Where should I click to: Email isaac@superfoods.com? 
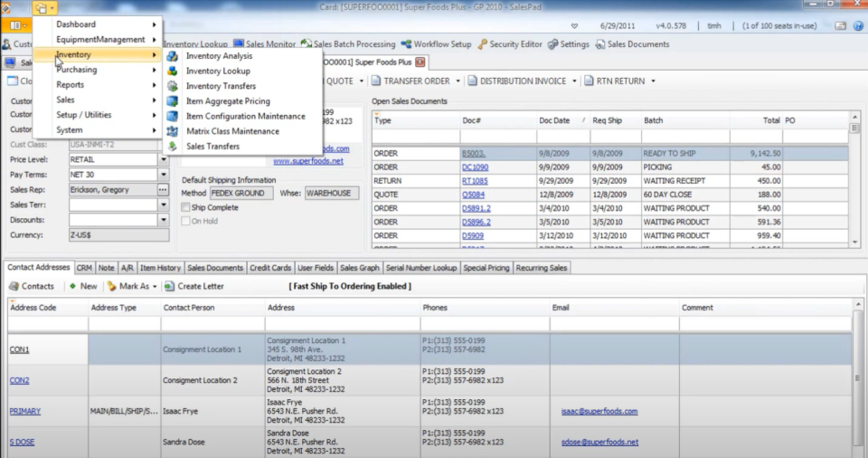coord(599,412)
